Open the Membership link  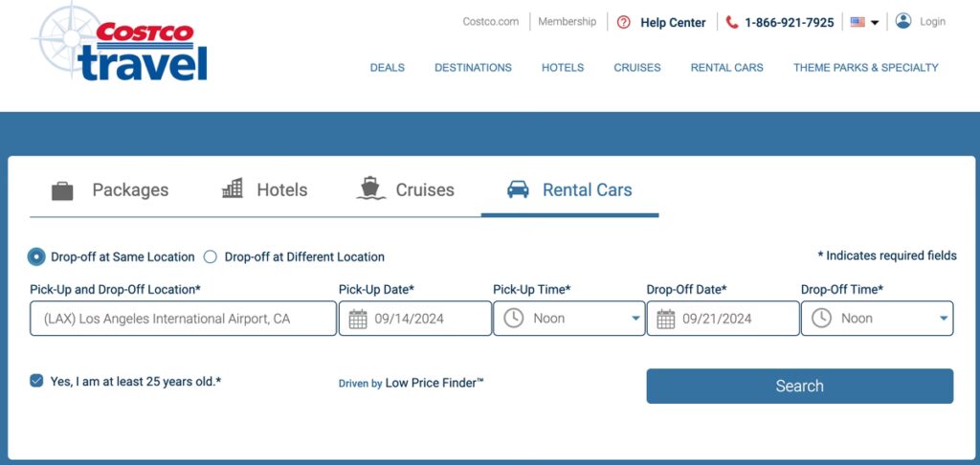567,21
